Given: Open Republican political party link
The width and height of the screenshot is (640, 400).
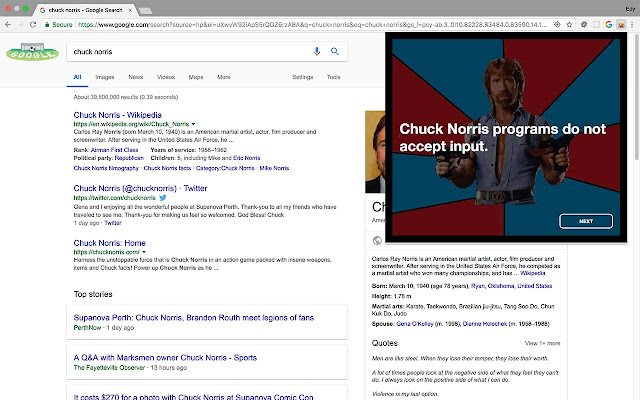Looking at the screenshot, I should [129, 158].
